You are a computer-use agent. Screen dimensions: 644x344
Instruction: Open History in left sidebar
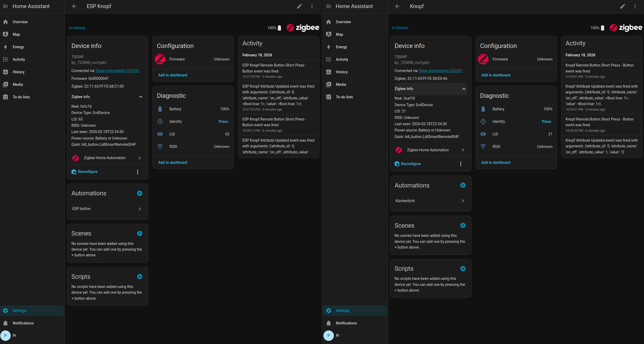19,72
